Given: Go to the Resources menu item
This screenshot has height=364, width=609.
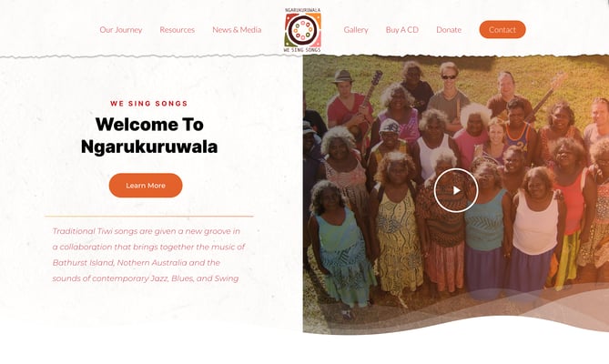Looking at the screenshot, I should pyautogui.click(x=178, y=29).
